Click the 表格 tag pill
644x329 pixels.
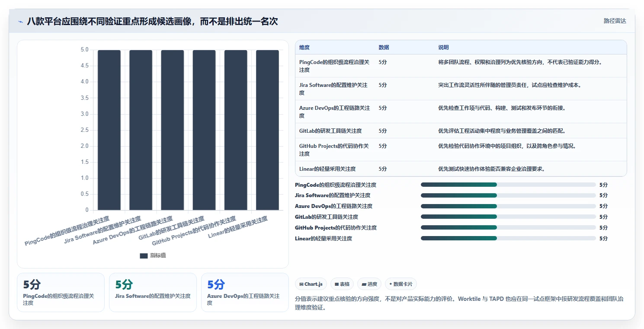(x=342, y=284)
